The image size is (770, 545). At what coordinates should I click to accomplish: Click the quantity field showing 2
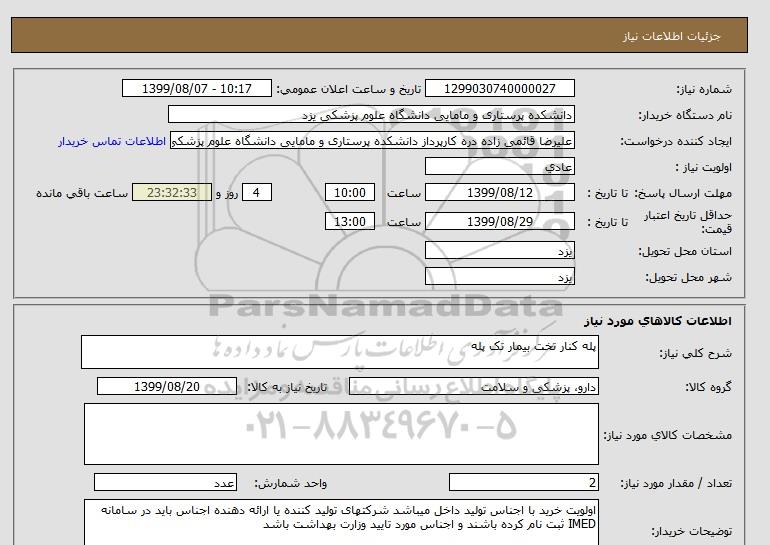pos(523,483)
